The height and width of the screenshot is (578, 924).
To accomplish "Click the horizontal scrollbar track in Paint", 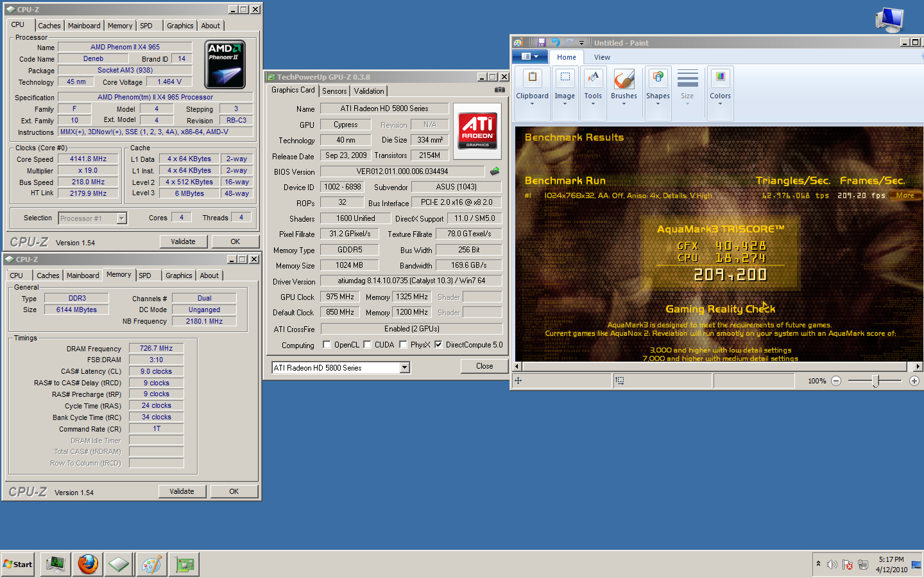I will [x=719, y=366].
